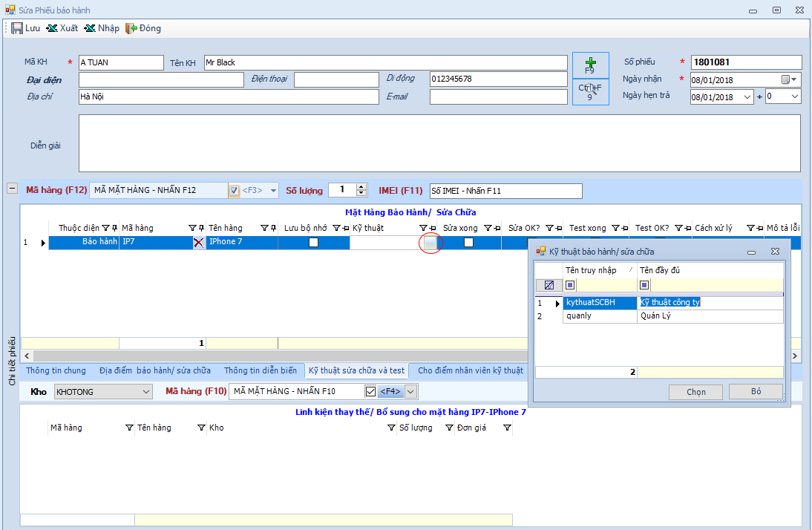Open the Cho điểm nhân viên kỹ thuật tab
Screen dimensions: 812x530
pos(471,370)
